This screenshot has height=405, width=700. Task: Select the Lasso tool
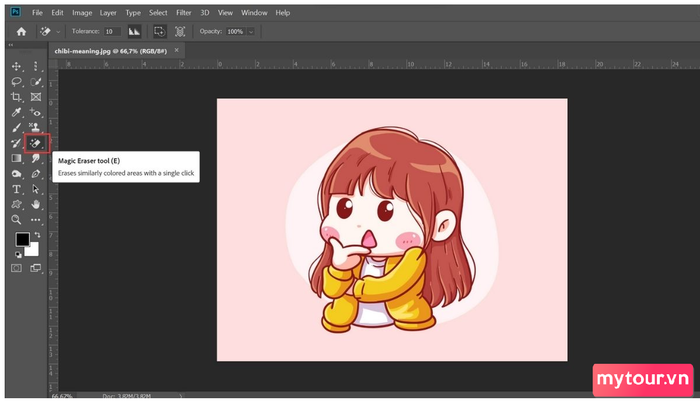coord(17,82)
